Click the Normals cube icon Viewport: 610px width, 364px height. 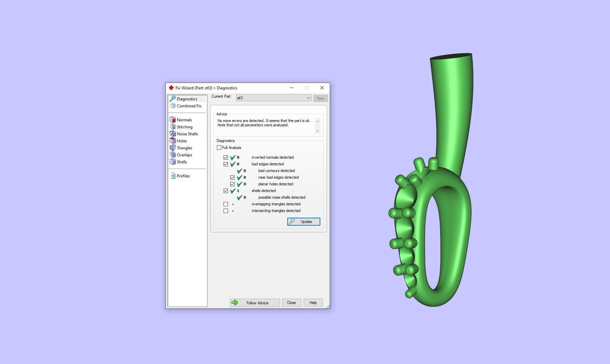[x=173, y=120]
